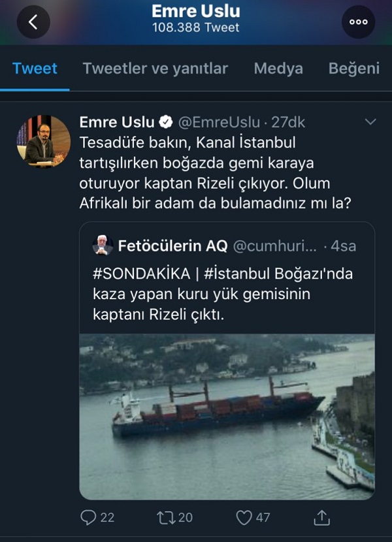This screenshot has height=542, width=392.
Task: Like the tweet with heart icon
Action: [244, 517]
